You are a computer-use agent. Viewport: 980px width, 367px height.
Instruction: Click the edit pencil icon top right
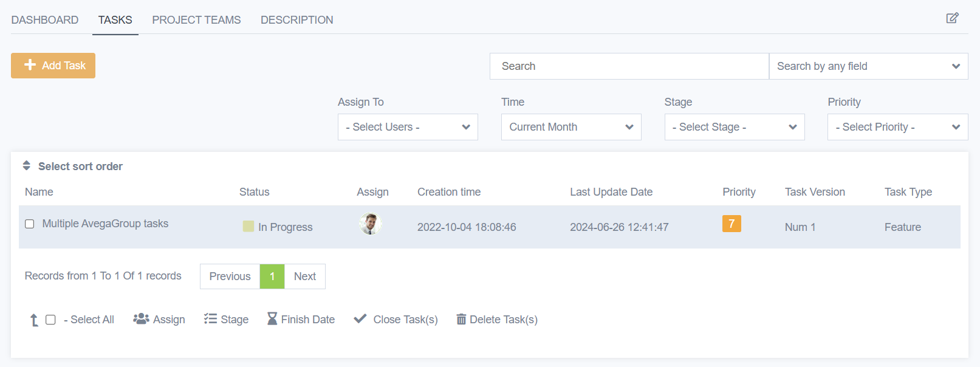click(x=952, y=18)
